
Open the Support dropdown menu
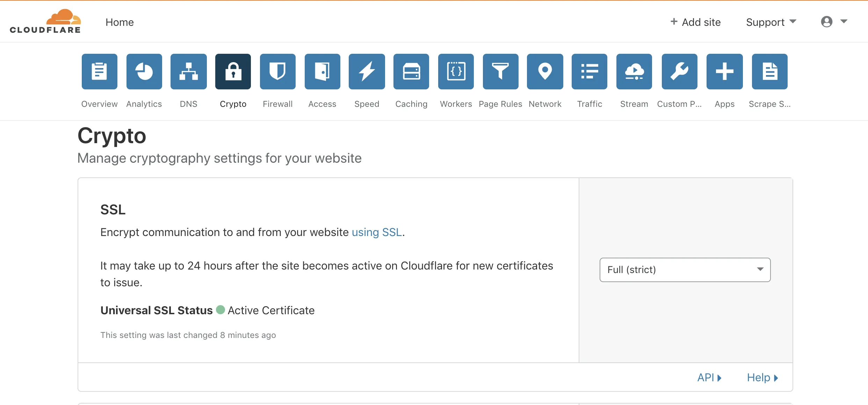(x=771, y=22)
